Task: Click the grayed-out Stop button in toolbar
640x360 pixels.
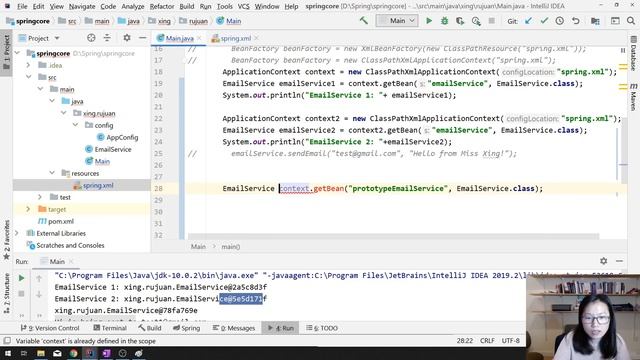Action: [491, 21]
